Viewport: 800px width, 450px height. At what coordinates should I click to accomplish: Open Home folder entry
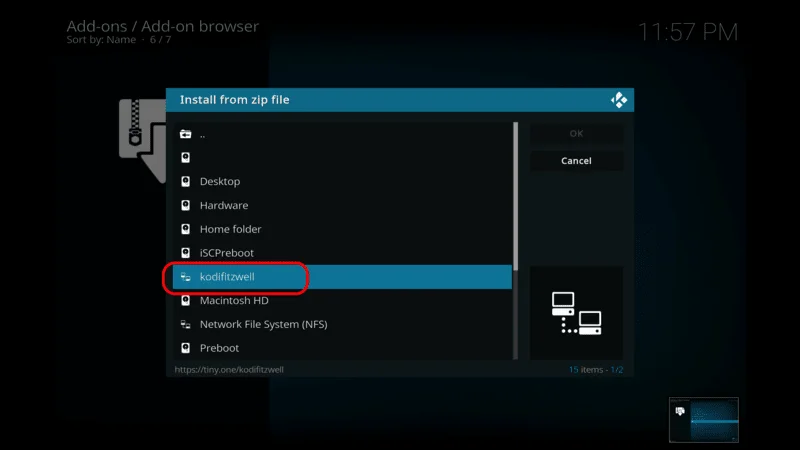tap(342, 229)
